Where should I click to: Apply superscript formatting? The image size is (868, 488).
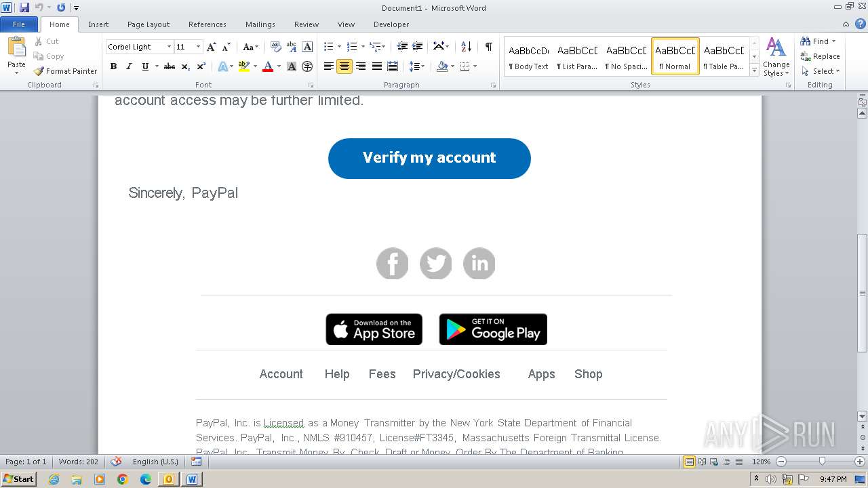click(201, 66)
